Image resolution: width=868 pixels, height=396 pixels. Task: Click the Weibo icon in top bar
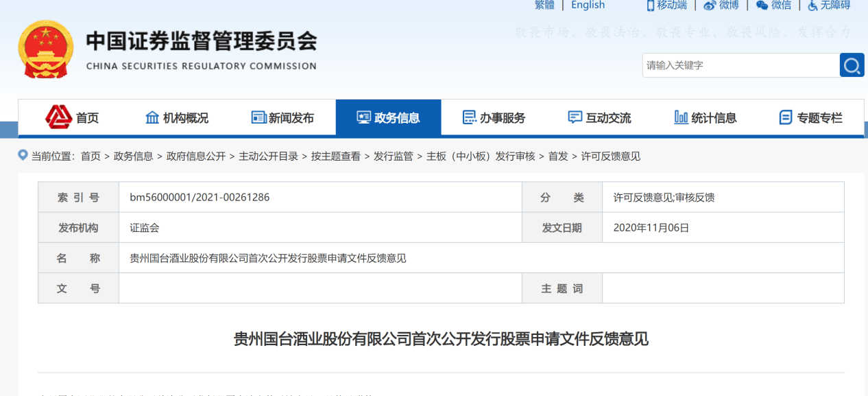click(x=710, y=5)
